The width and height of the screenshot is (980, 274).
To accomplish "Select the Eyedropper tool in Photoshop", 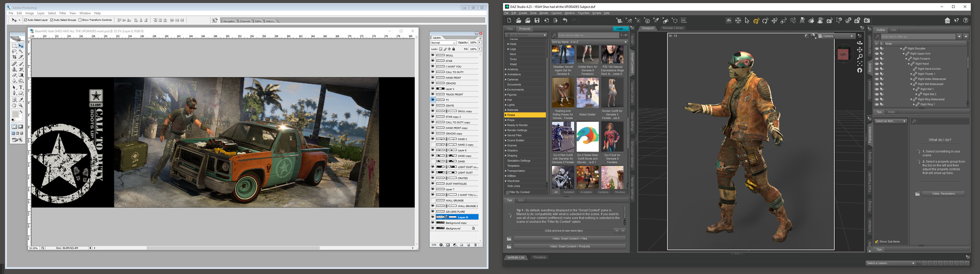I will click(x=21, y=100).
